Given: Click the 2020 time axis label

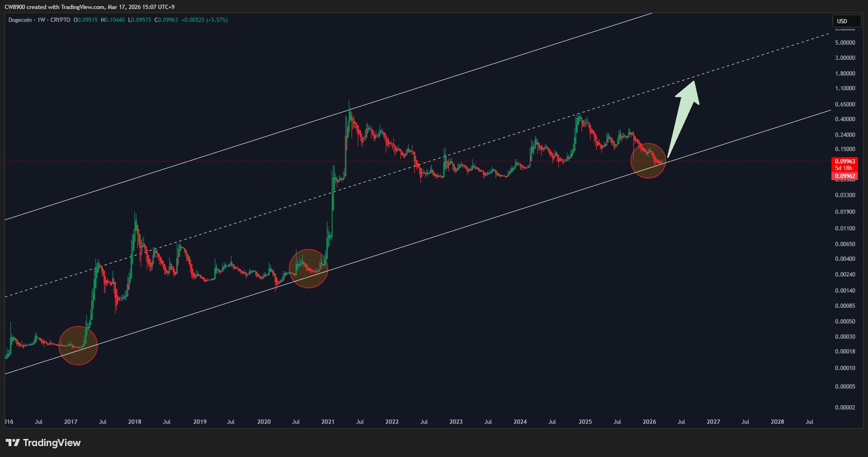Looking at the screenshot, I should tap(264, 422).
